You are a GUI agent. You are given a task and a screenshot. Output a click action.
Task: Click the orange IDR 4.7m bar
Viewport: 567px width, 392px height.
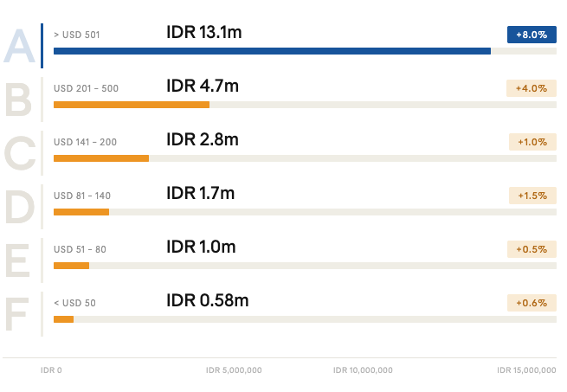(x=132, y=105)
